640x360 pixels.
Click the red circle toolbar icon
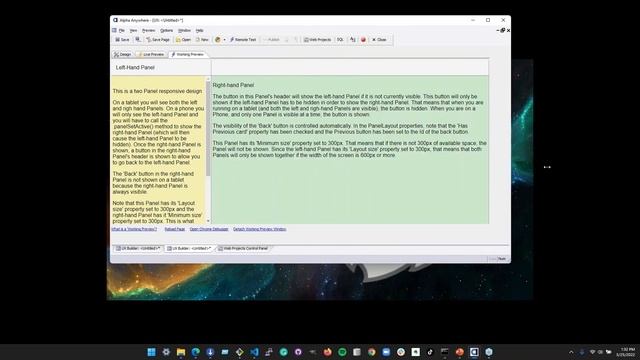(x=363, y=40)
